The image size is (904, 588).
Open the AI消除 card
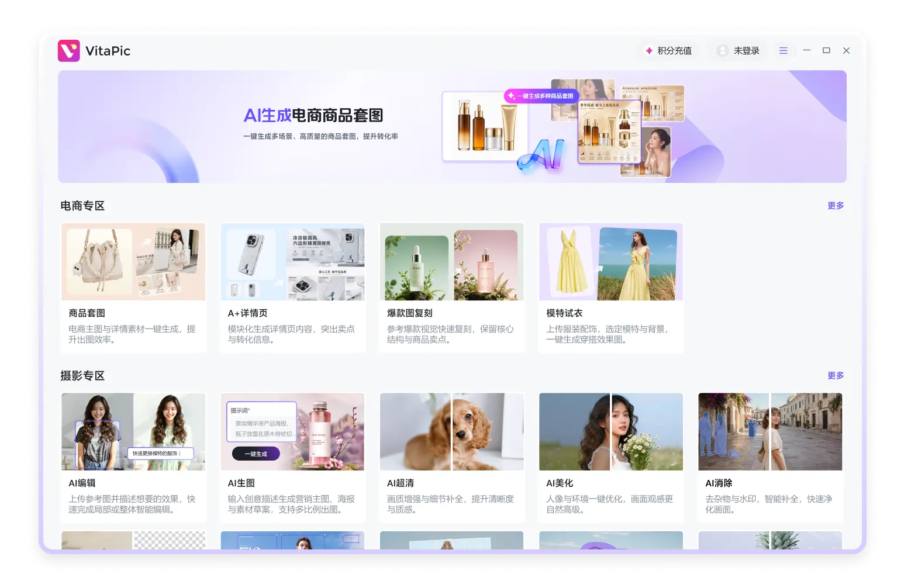pos(770,458)
